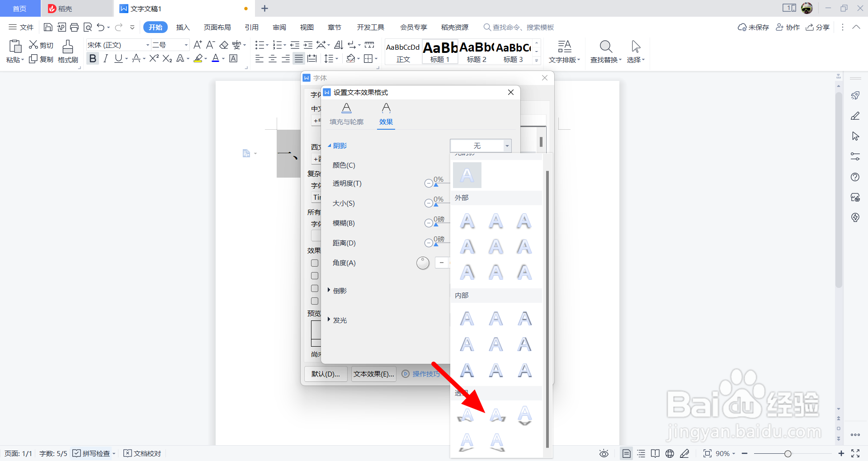Click the superscript icon
868x461 pixels.
[154, 59]
